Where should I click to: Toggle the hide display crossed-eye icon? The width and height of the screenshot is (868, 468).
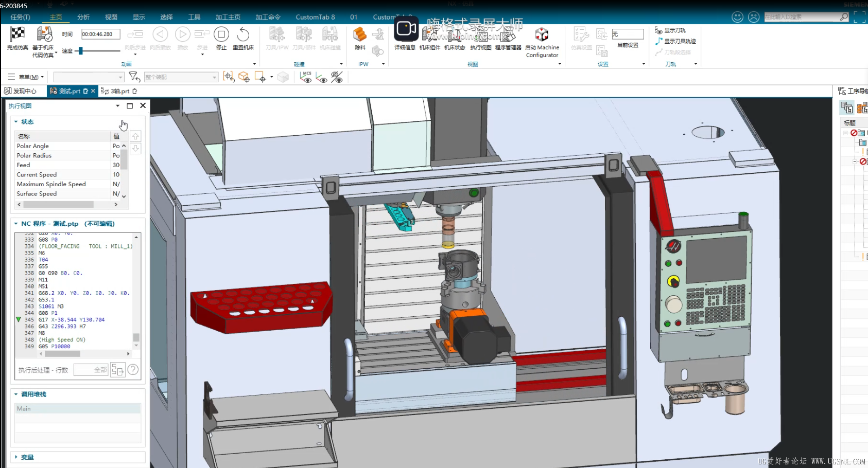coord(337,77)
